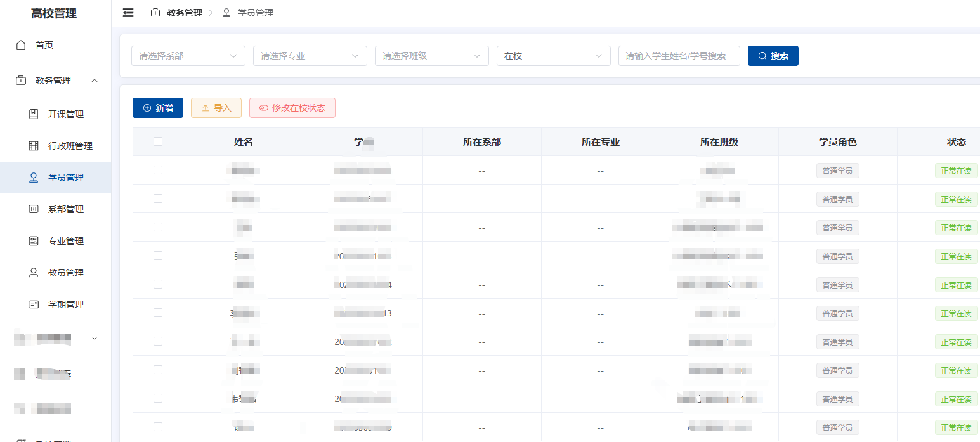The width and height of the screenshot is (980, 442).
Task: Toggle the select-all checkbox in table header
Action: coord(158,141)
